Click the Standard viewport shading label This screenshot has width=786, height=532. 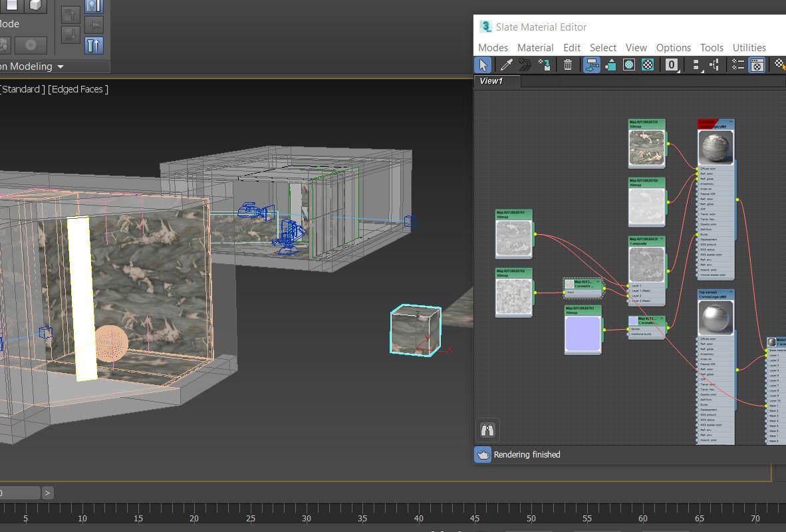click(22, 89)
